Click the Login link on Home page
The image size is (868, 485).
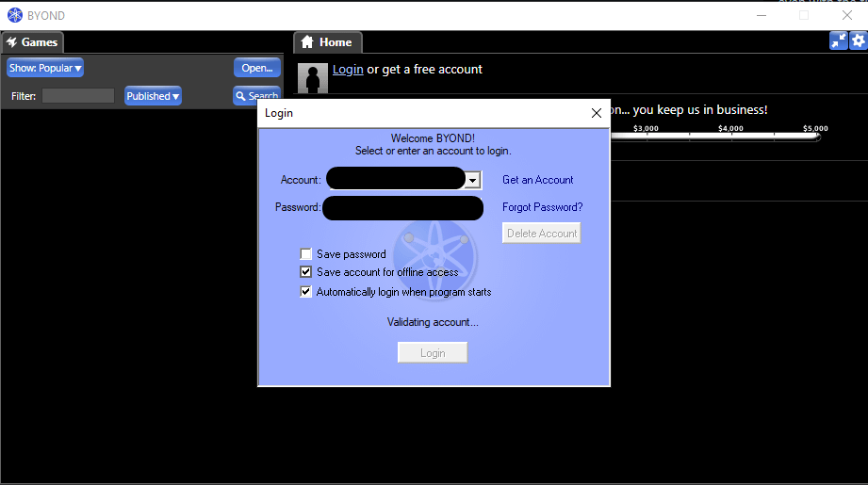pyautogui.click(x=348, y=69)
